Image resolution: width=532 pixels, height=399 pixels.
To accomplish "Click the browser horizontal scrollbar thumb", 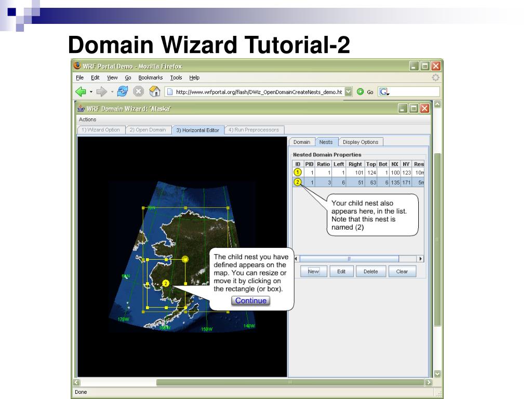I will tap(290, 382).
